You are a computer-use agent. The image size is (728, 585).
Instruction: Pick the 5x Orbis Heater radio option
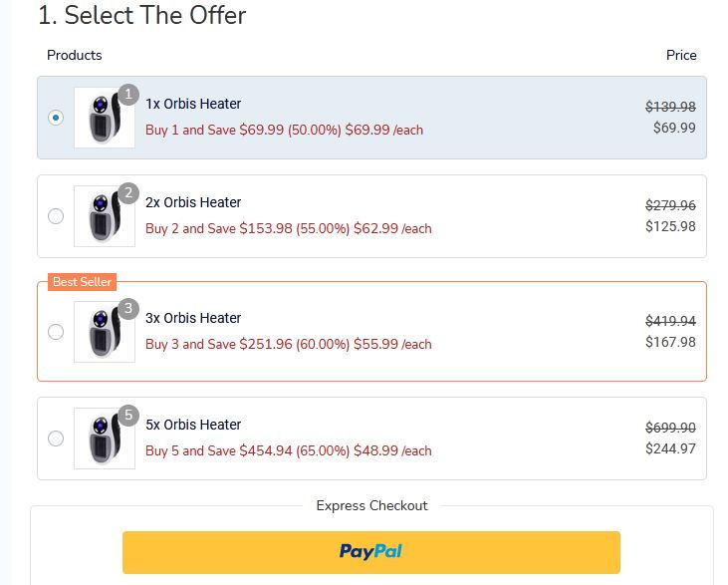56,439
